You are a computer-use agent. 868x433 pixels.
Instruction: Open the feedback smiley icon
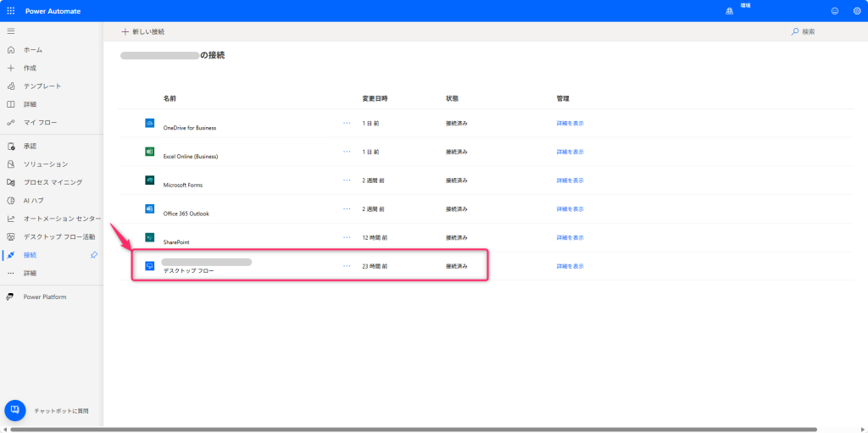click(835, 11)
